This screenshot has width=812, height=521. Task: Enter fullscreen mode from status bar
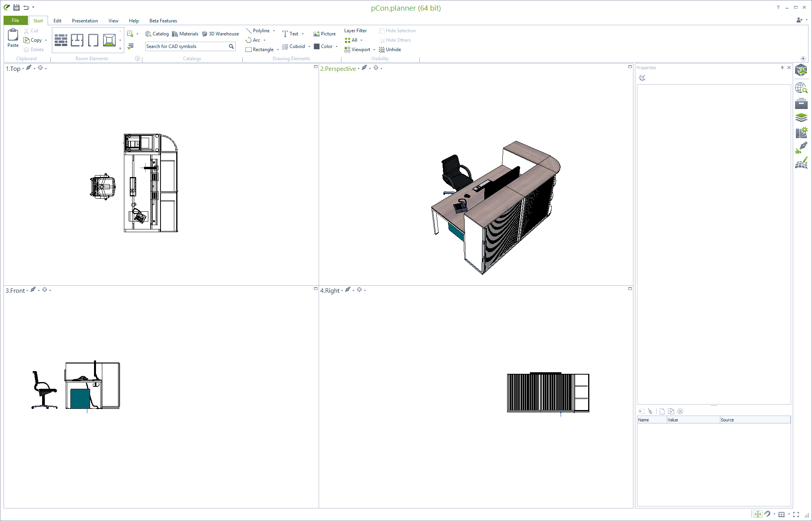click(796, 514)
